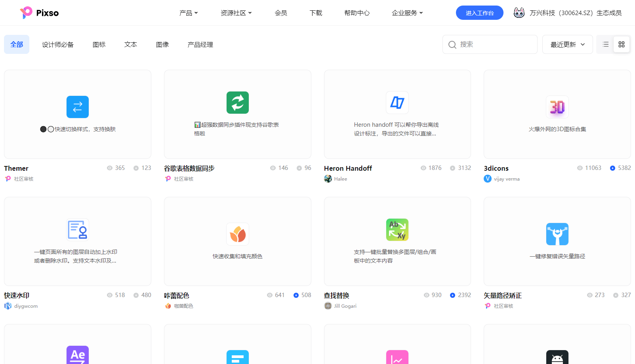Expand the 产品 navigation dropdown
635x364 pixels.
coord(188,13)
